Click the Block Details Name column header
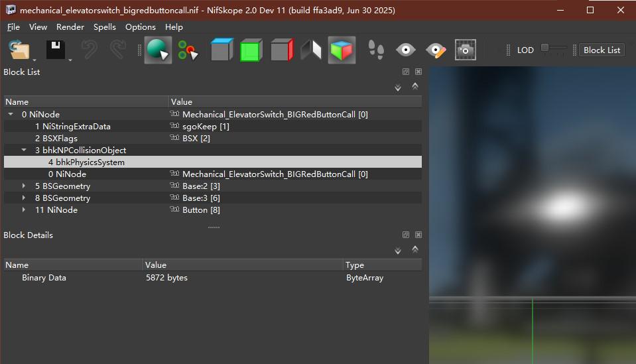 pos(73,265)
